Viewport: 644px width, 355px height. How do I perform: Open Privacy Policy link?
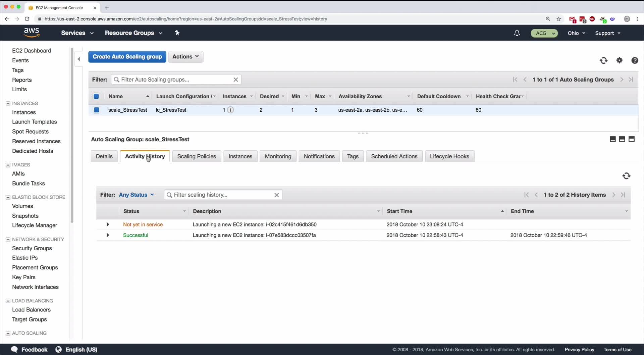click(x=579, y=350)
